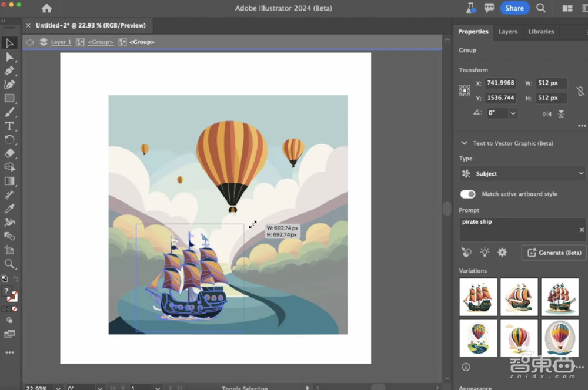588x390 pixels.
Task: Switch to the Layers tab
Action: click(508, 32)
